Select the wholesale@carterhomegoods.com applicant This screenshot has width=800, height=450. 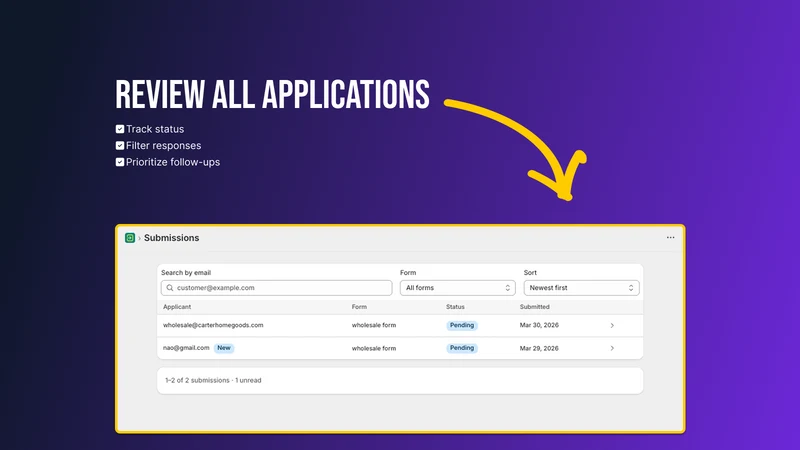[213, 325]
